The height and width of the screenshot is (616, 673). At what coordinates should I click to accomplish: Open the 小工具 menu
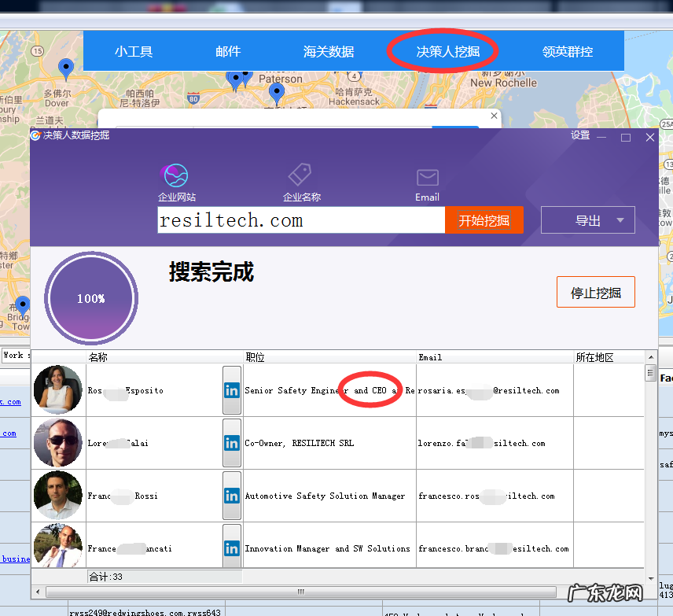(x=134, y=52)
